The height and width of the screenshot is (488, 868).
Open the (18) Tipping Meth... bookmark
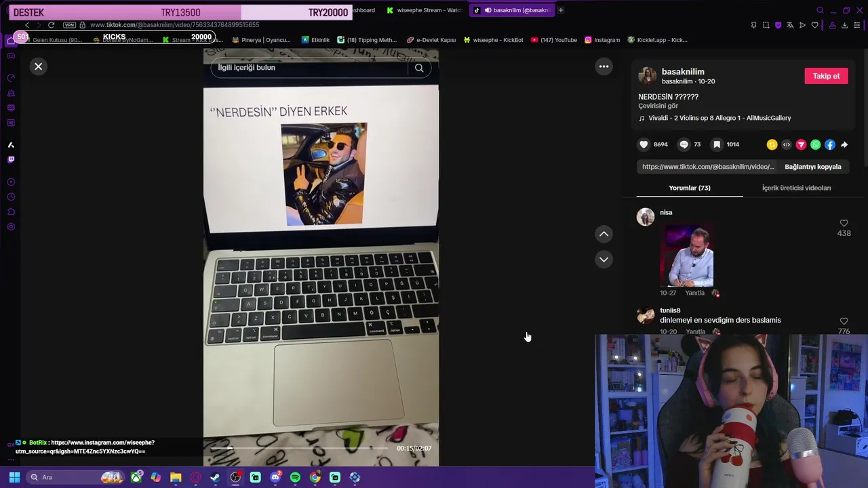(367, 40)
